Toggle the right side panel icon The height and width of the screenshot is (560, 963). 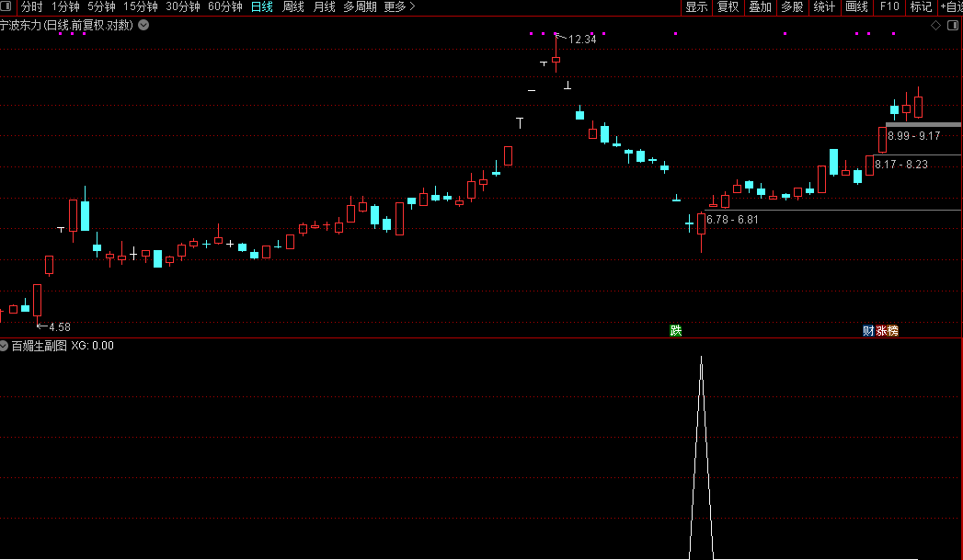pos(953,25)
